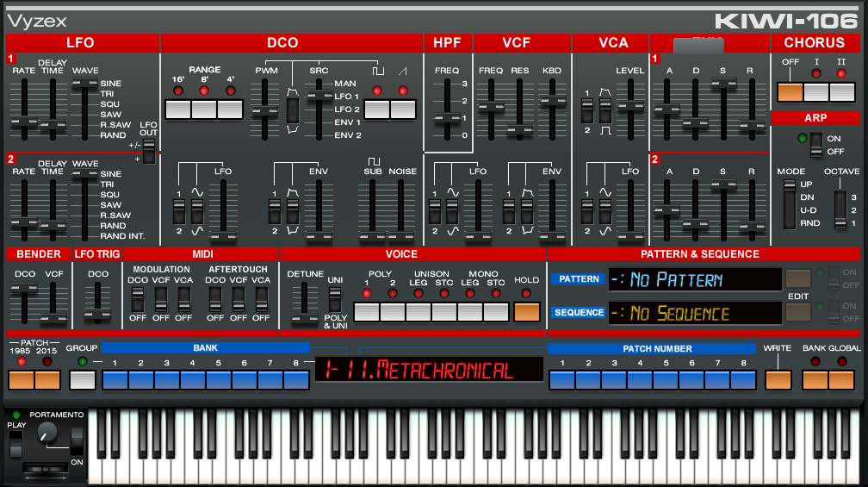The image size is (868, 487).
Task: Click the SEQUENCE label button
Action: pos(579,313)
